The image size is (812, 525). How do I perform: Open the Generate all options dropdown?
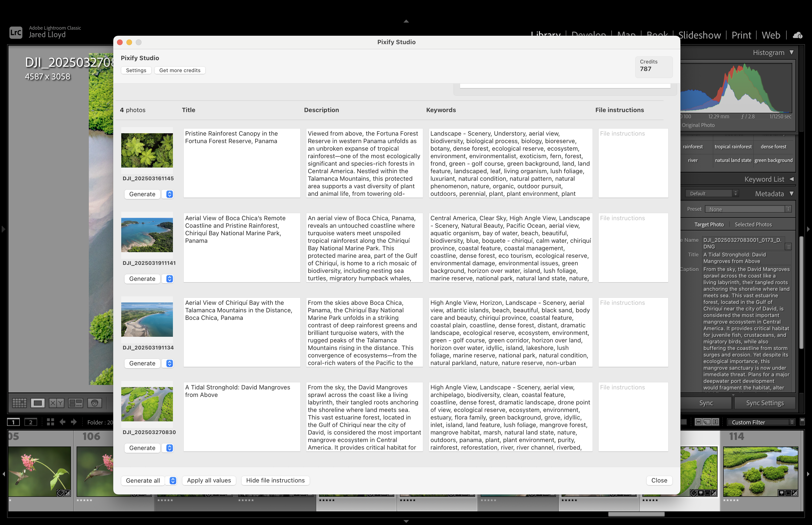tap(173, 480)
